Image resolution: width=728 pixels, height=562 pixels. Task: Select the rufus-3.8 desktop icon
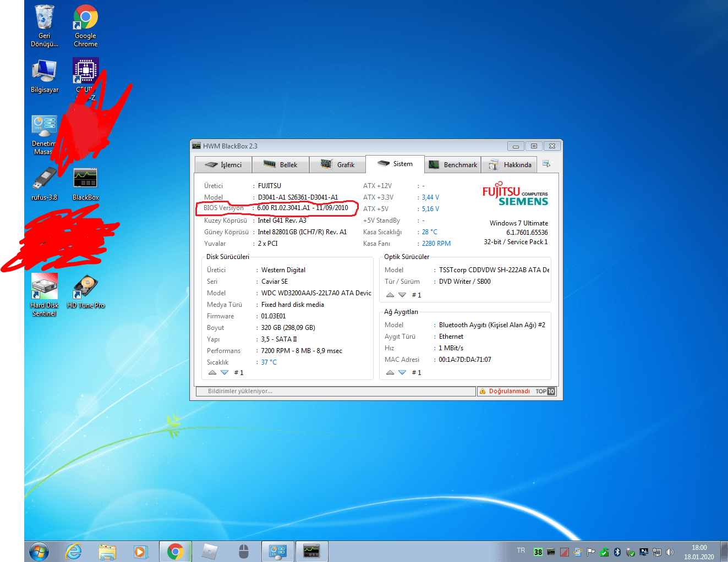[45, 184]
